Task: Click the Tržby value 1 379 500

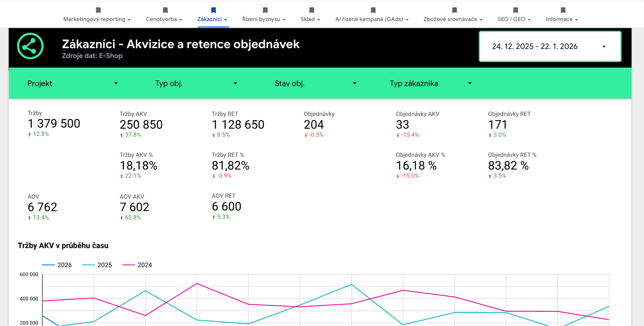Action: click(x=54, y=124)
